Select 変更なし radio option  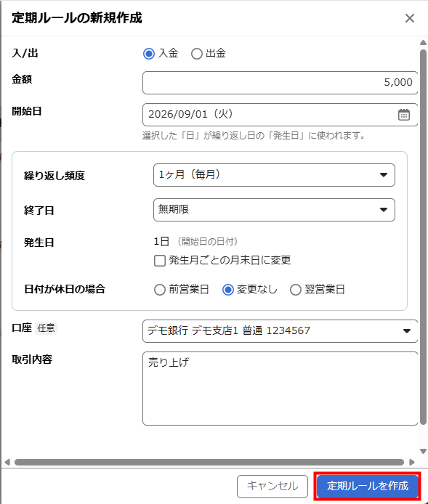pos(228,290)
